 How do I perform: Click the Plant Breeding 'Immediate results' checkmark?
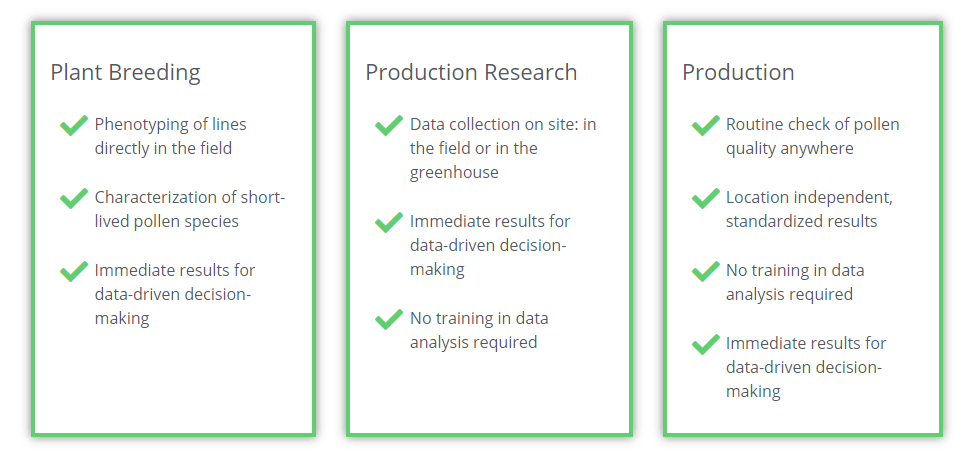(73, 271)
